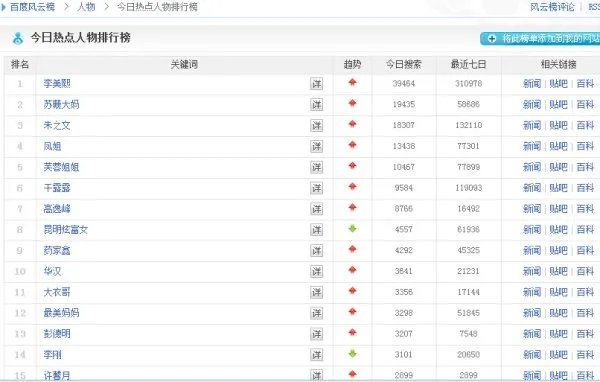
Task: Open keyword link 李刚
Action: tap(52, 354)
